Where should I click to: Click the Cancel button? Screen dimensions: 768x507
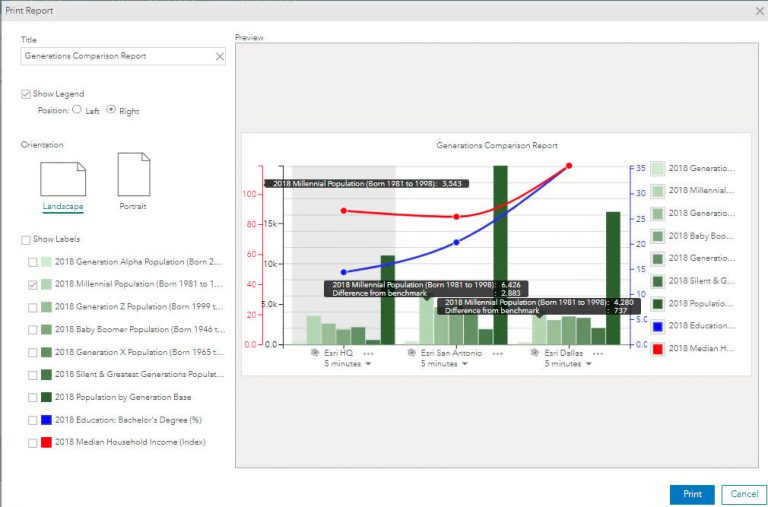[744, 494]
